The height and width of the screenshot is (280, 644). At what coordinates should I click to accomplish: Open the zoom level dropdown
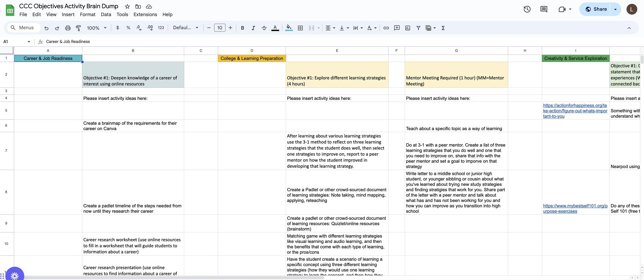pos(97,28)
